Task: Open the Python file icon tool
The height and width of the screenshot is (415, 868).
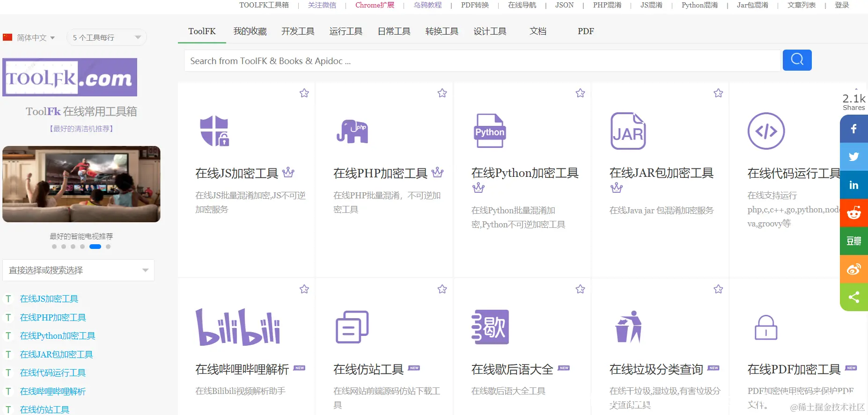Action: (490, 131)
